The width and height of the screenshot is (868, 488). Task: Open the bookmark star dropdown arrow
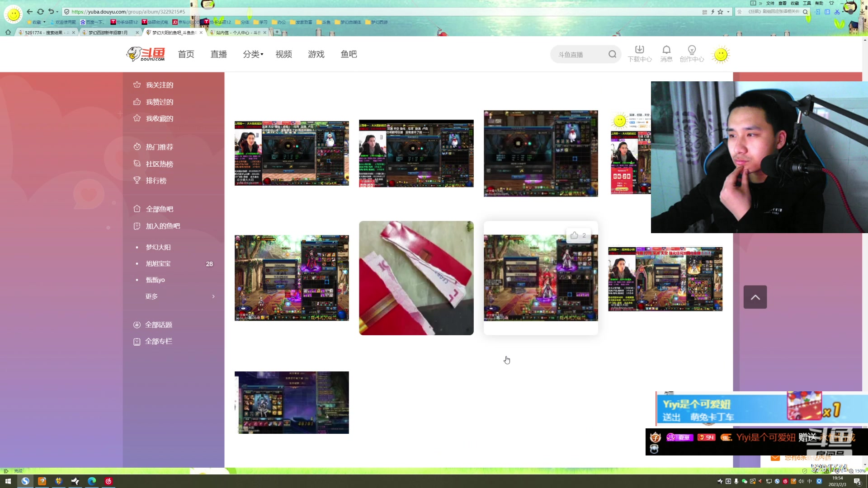[728, 12]
